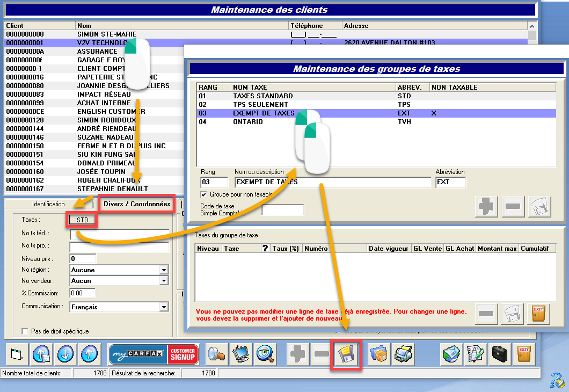The image size is (569, 392).
Task: Select the TAXES STANDARD row
Action: [376, 96]
